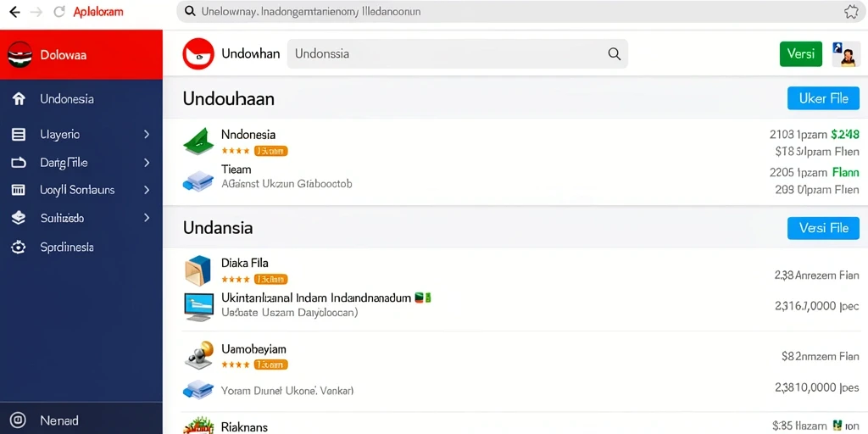This screenshot has height=434, width=868.
Task: Reload the page with the refresh icon
Action: tap(58, 12)
